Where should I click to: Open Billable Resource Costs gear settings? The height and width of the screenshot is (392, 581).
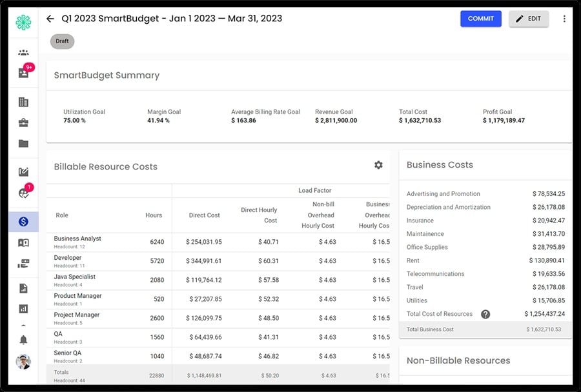click(x=378, y=165)
